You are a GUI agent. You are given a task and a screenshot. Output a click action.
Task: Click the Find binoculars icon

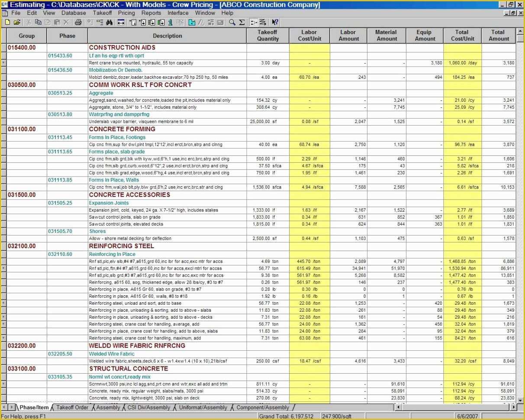click(109, 22)
